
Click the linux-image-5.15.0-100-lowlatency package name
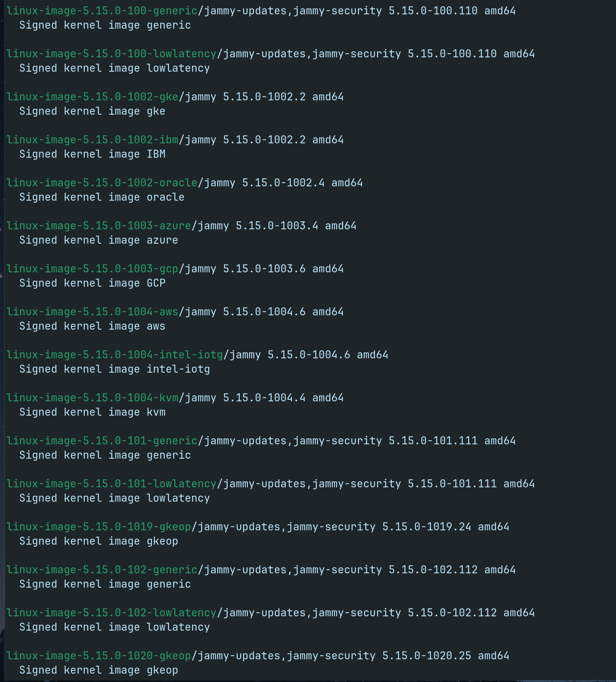point(111,54)
